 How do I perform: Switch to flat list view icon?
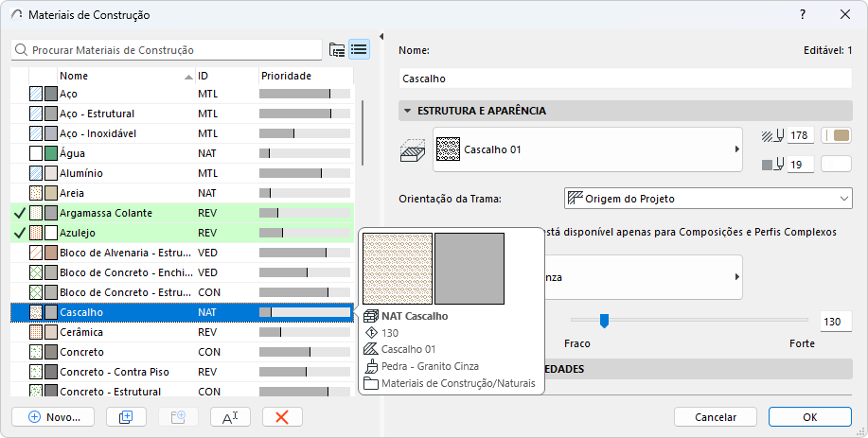[x=360, y=50]
